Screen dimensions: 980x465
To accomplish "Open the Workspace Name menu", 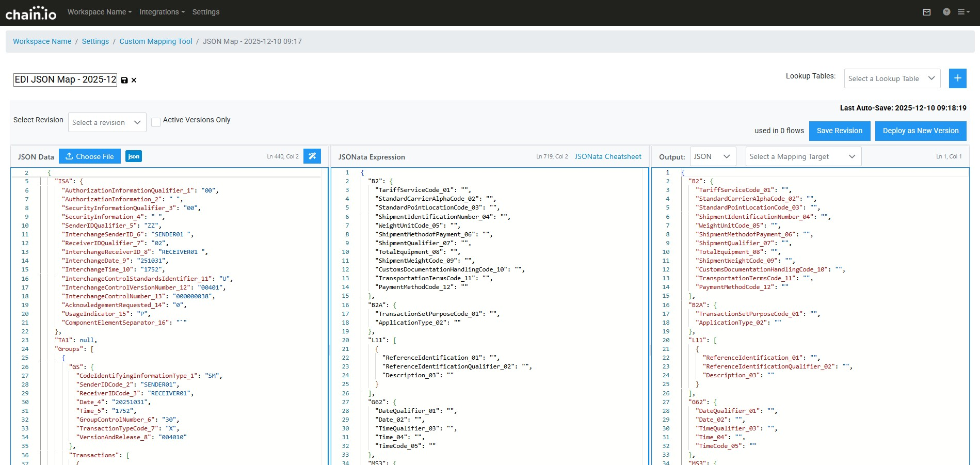I will [x=100, y=12].
